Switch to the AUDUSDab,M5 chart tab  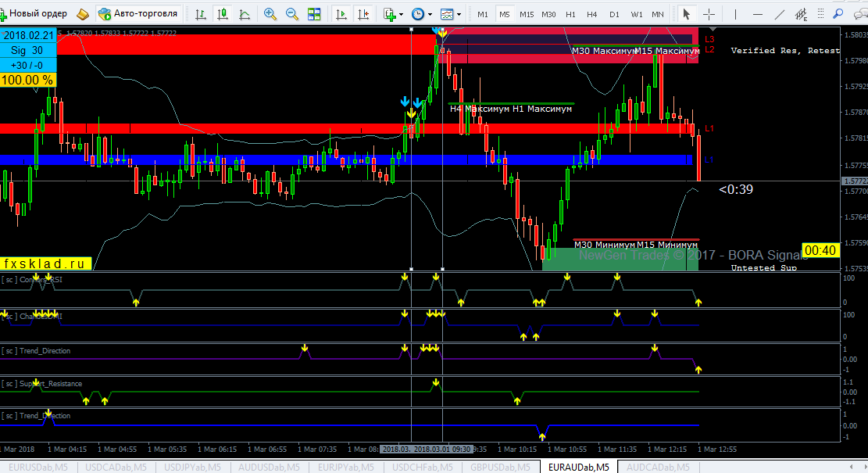coord(269,468)
